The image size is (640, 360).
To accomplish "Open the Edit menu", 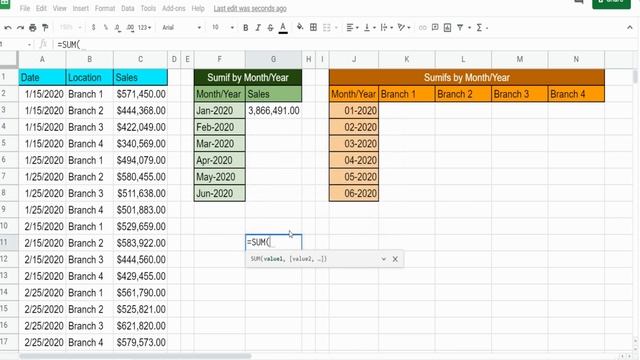I will tap(41, 8).
